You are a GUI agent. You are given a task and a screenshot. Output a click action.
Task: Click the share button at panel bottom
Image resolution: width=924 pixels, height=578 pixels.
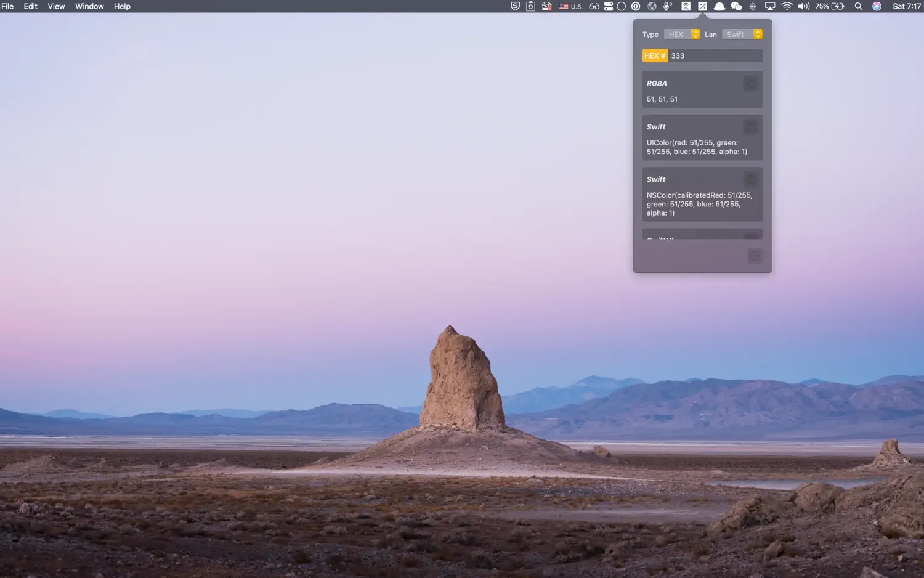coord(755,256)
